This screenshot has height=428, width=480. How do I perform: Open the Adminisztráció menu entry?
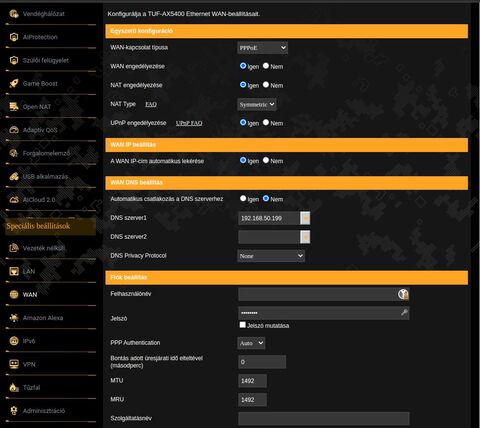click(44, 411)
